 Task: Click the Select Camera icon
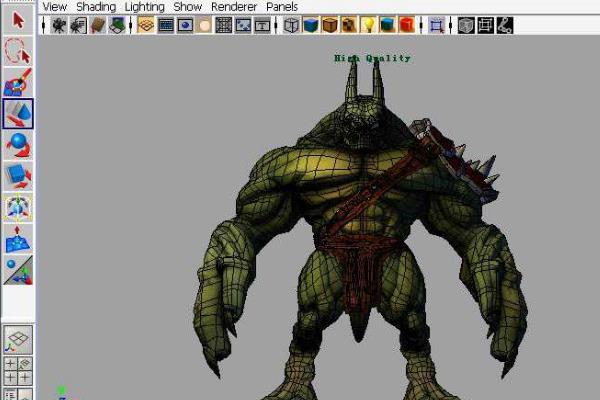point(59,26)
